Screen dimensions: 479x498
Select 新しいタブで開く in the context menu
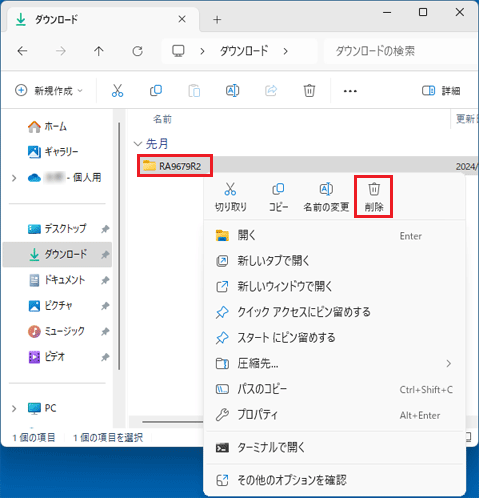[x=334, y=261]
